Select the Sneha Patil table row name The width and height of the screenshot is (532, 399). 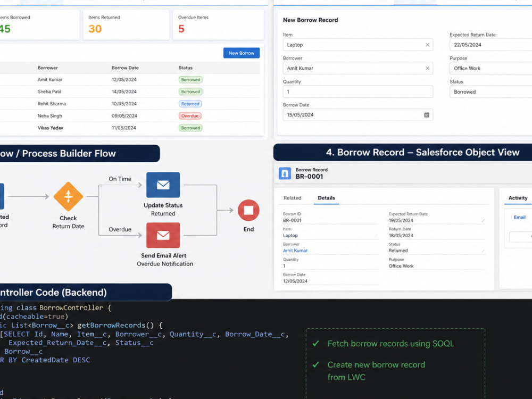(49, 92)
